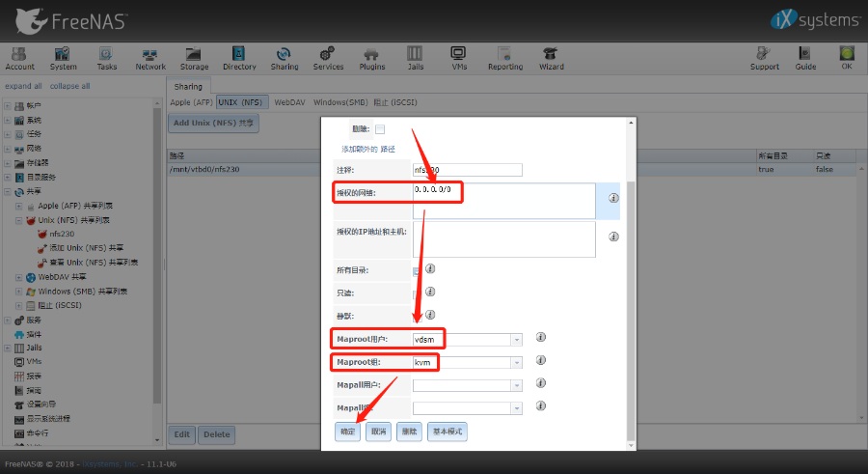The width and height of the screenshot is (868, 474).
Task: Click the 添加额外的 路径 link
Action: coord(368,149)
